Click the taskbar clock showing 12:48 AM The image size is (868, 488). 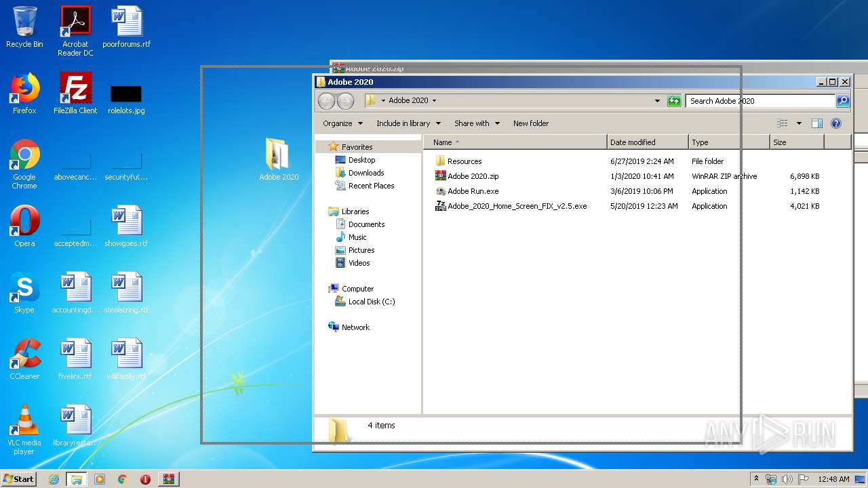[833, 479]
